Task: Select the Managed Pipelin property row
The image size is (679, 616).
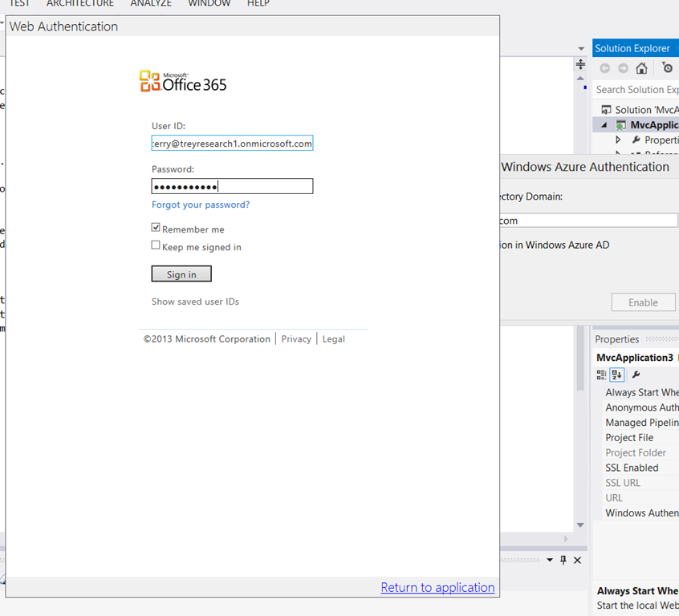Action: pyautogui.click(x=642, y=423)
